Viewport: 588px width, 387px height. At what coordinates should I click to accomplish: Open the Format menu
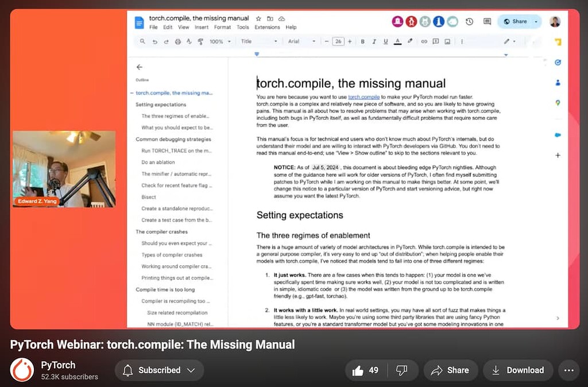[x=222, y=28]
